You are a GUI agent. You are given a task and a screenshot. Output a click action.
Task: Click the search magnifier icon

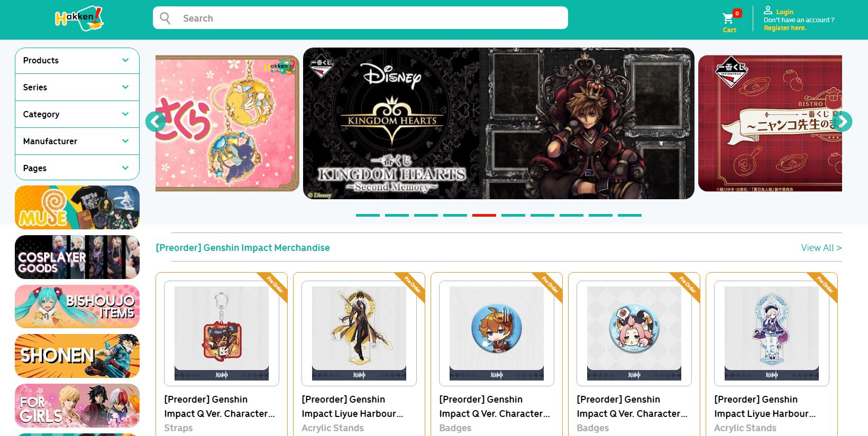tap(166, 18)
